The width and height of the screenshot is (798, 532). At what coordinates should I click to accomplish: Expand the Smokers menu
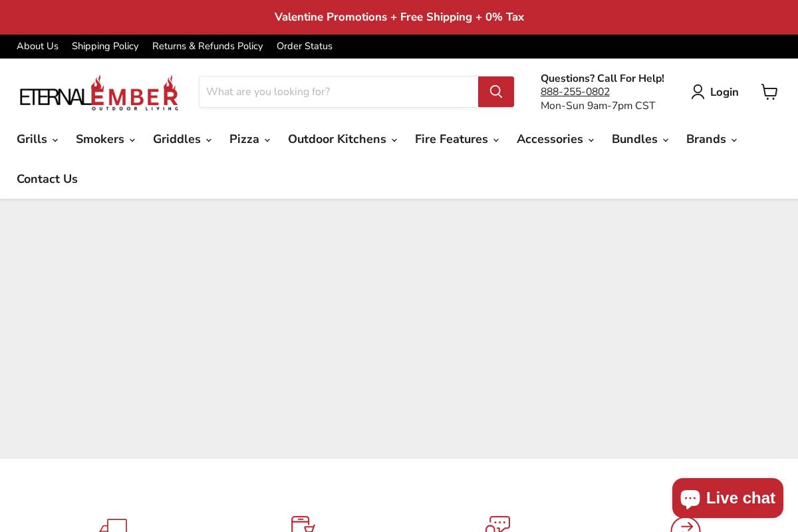pyautogui.click(x=106, y=139)
